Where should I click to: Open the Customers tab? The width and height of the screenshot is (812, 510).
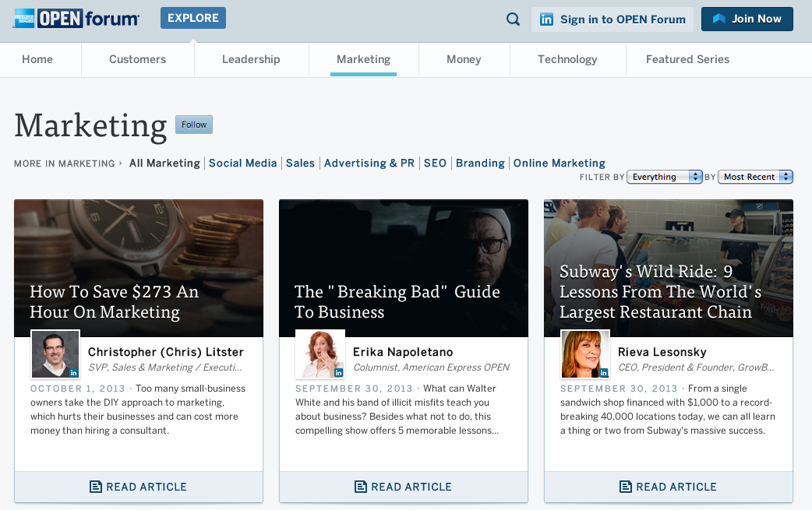tap(138, 59)
